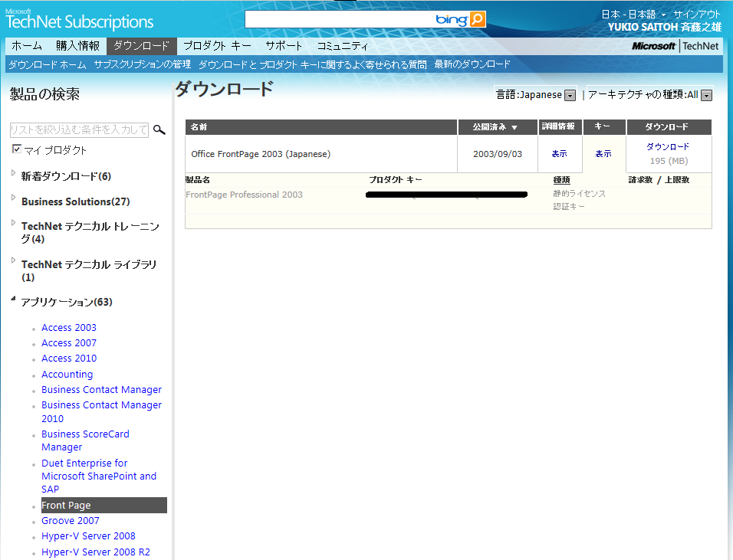Click 表示 under the 詳細情報 column

tap(560, 154)
